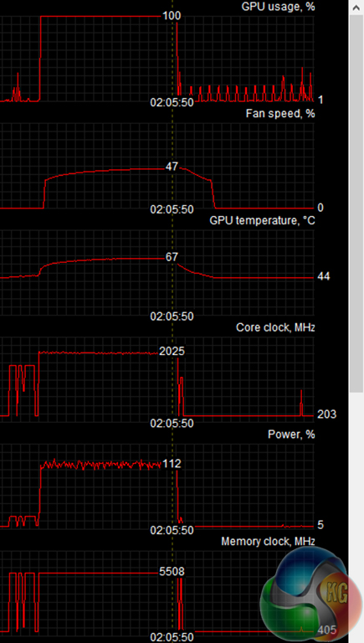The image size is (364, 643).
Task: Click the vertical scrollbar thumb
Action: pos(356,203)
